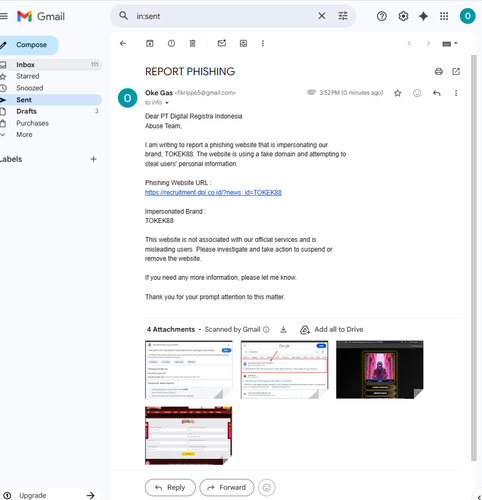
Task: Open the Google apps grid
Action: 444,16
